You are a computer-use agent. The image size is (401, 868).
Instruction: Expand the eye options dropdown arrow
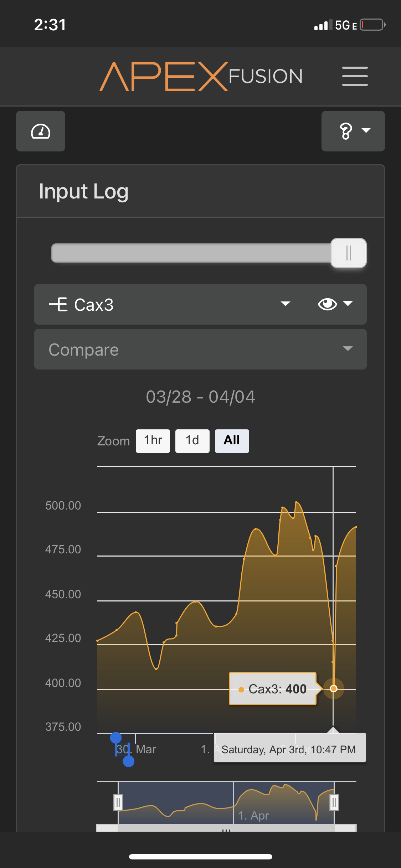click(348, 304)
